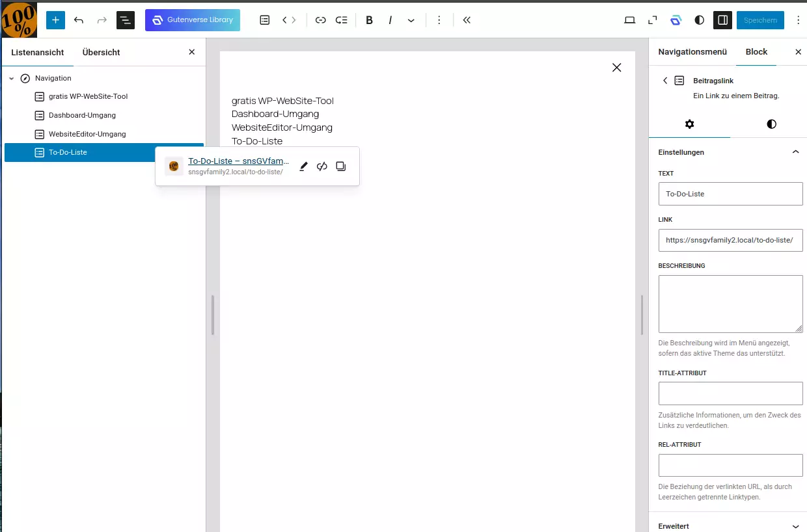Screen dimensions: 807x532
Task: Close the navigation overlay with X
Action: coord(617,67)
